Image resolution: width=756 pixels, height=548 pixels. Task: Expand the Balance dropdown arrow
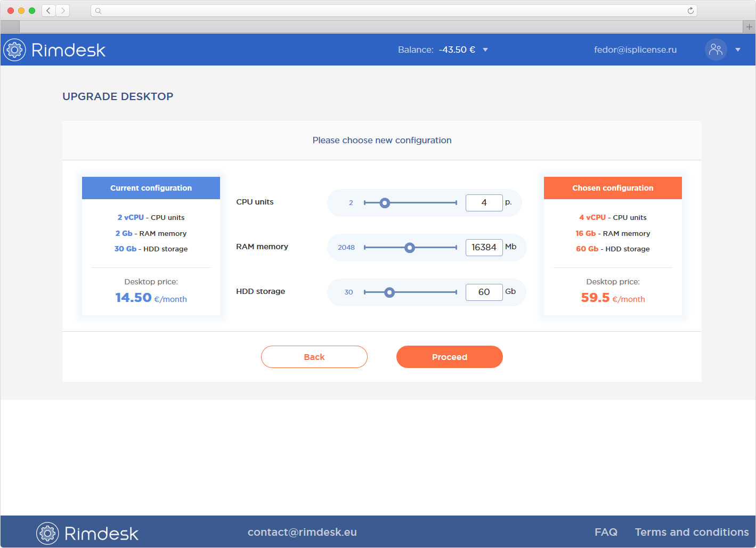point(485,50)
